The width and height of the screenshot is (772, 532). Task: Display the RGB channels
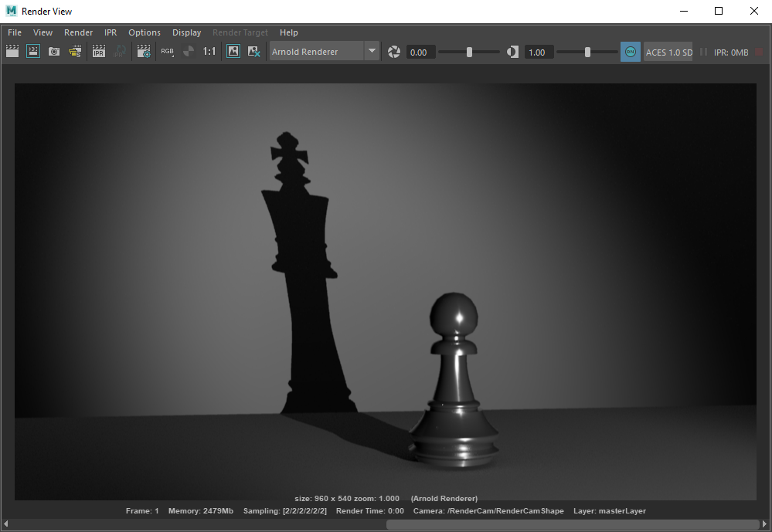[x=167, y=52]
